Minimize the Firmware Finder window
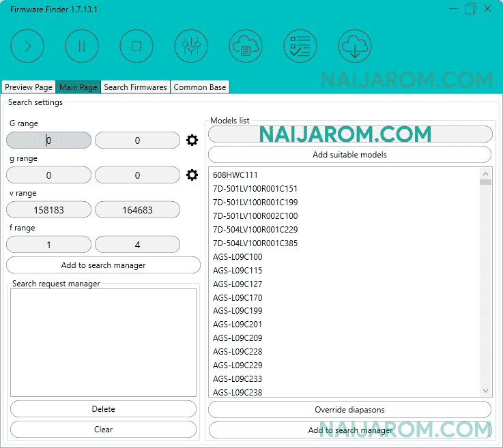This screenshot has height=448, width=503. coord(454,9)
